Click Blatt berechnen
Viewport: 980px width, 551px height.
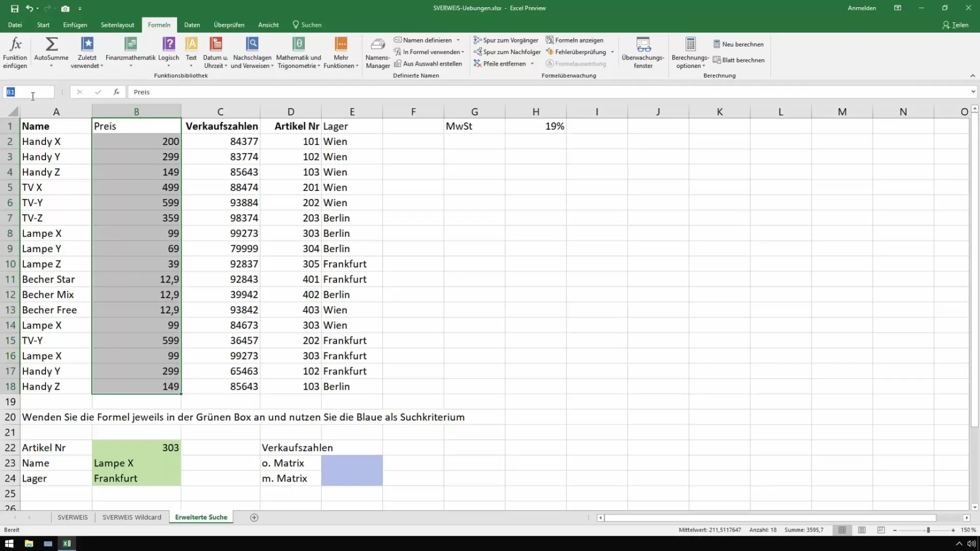click(x=739, y=60)
